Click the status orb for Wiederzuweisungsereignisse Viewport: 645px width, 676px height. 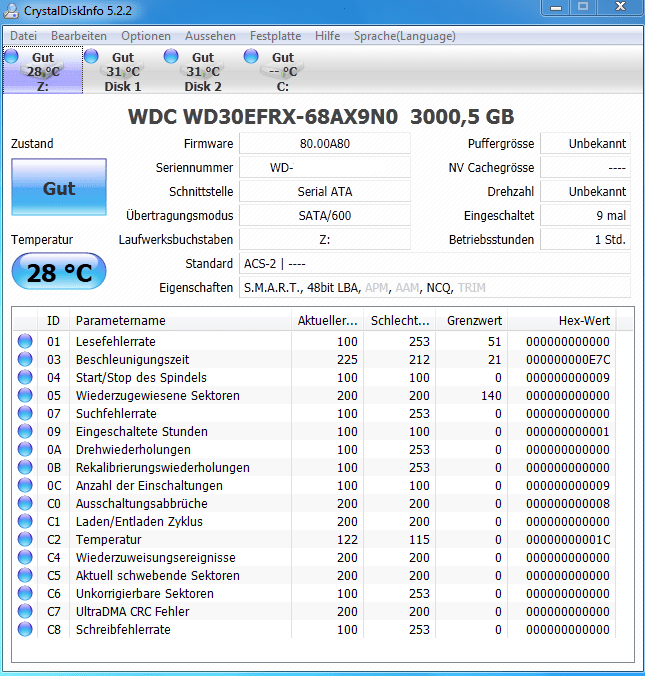coord(25,557)
